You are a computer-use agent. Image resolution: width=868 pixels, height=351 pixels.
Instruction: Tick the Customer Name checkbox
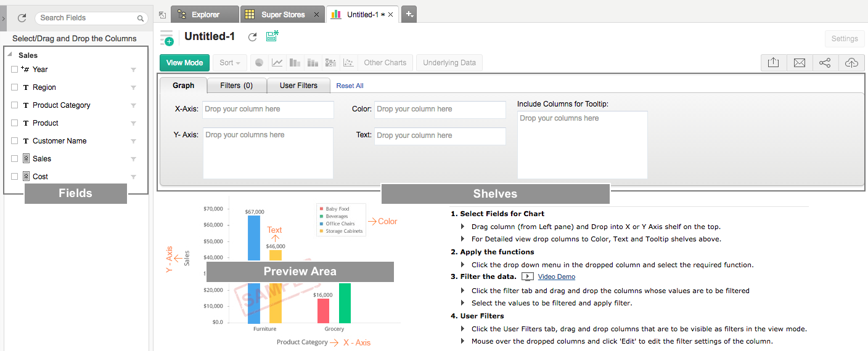pyautogui.click(x=15, y=141)
